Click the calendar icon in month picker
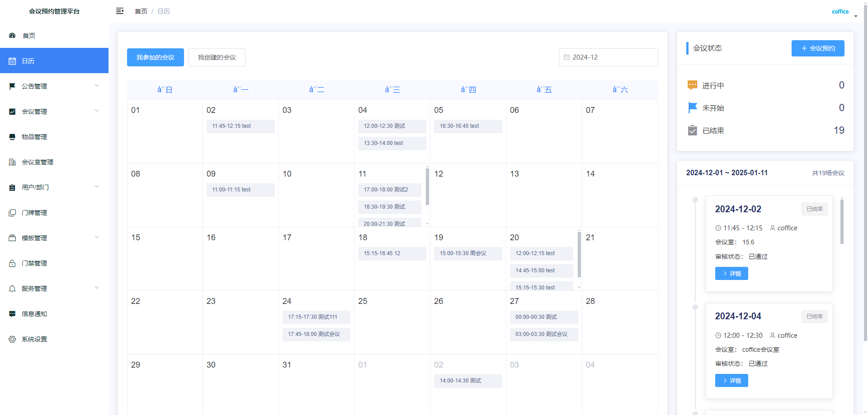Viewport: 868px width, 415px height. click(x=566, y=57)
